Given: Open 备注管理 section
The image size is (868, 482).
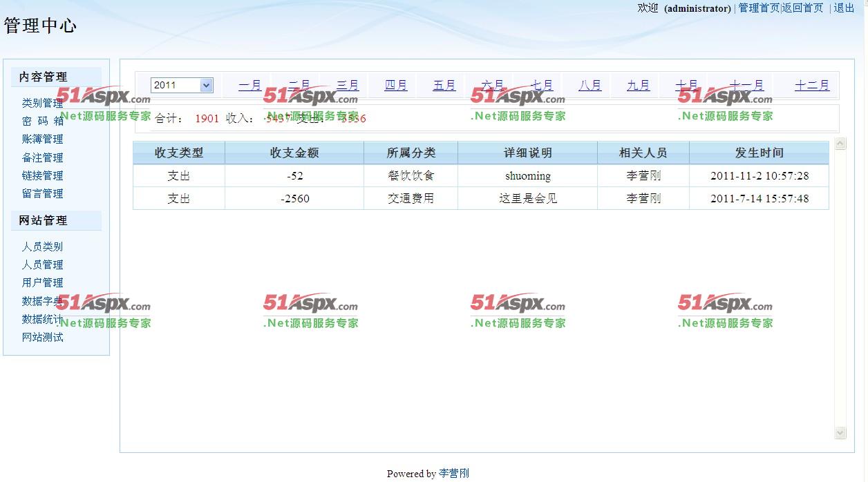Looking at the screenshot, I should tap(42, 157).
